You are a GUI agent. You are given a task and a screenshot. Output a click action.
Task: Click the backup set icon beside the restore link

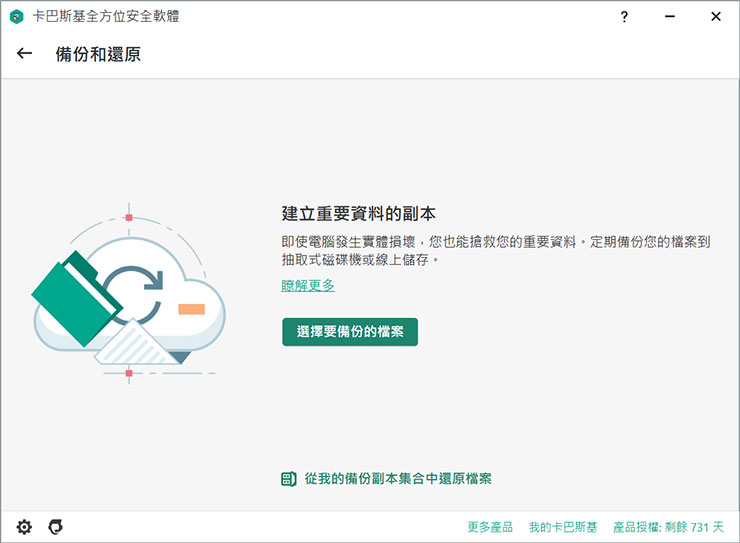click(x=288, y=479)
